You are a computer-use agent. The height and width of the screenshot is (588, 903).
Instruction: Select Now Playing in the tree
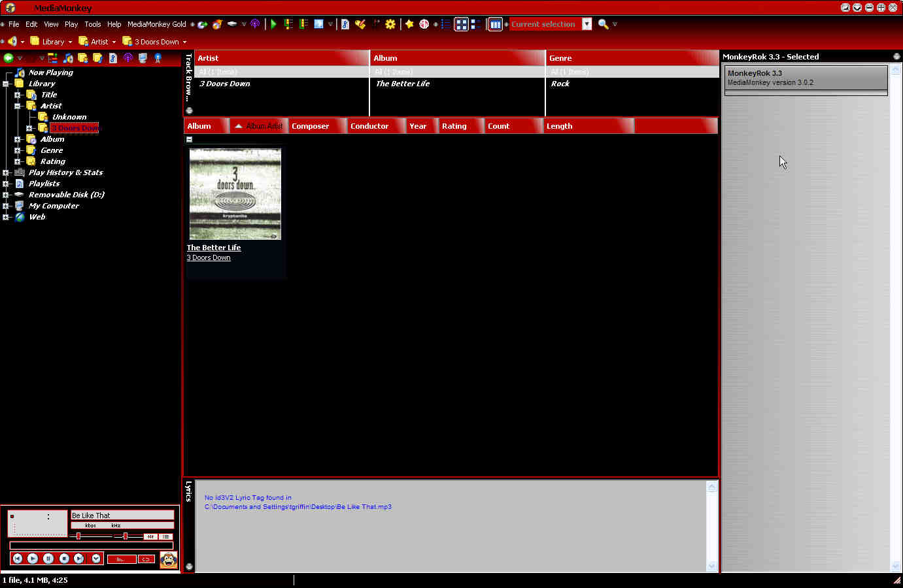[x=51, y=73]
